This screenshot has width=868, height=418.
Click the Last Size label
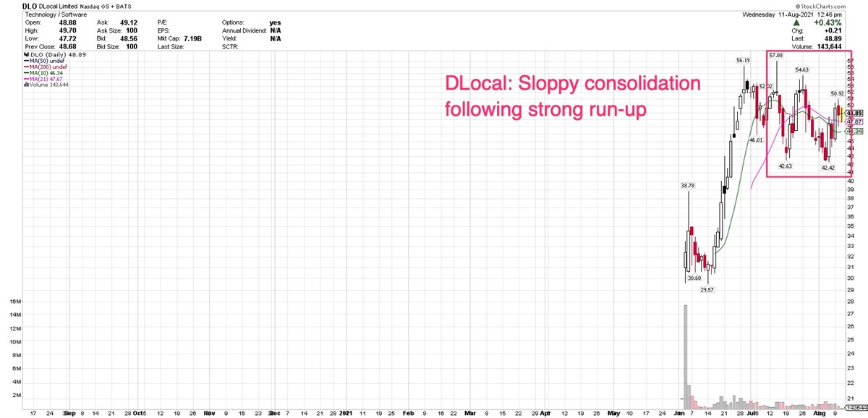coord(170,46)
